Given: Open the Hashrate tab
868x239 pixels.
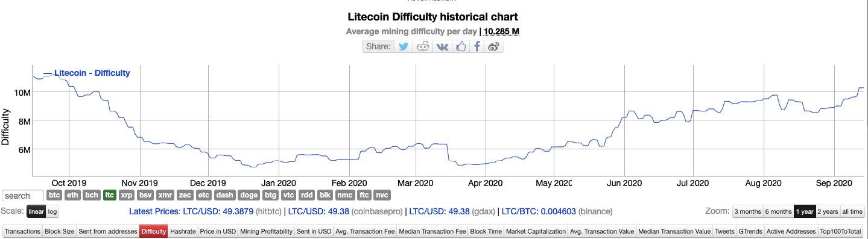Looking at the screenshot, I should click(183, 231).
